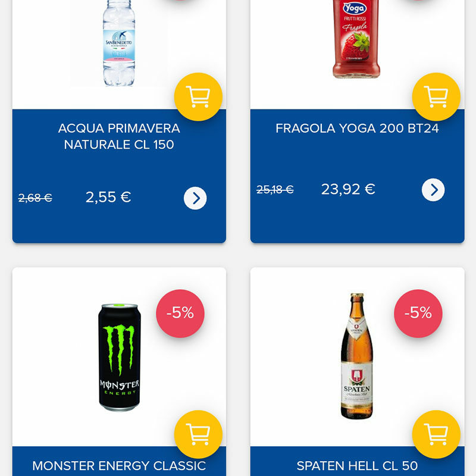Viewport: 476px width, 476px height.
Task: Click the crossed-out 25,18 € price
Action: point(275,190)
